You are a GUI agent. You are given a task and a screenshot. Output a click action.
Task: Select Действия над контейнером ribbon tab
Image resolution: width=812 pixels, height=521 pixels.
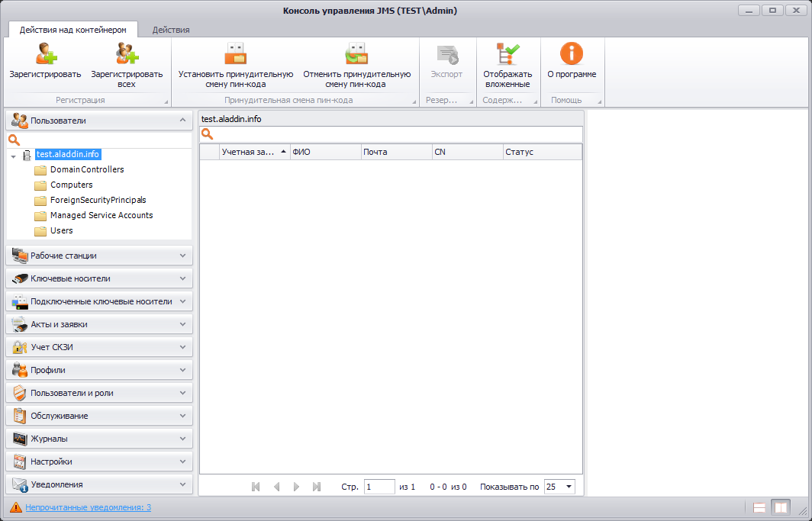pyautogui.click(x=73, y=30)
